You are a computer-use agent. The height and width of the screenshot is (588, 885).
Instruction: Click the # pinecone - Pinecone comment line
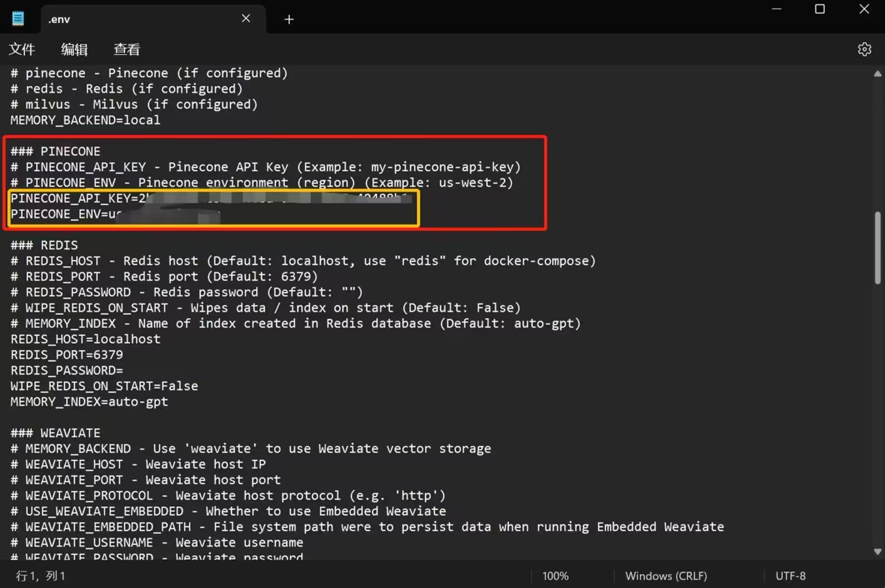click(x=149, y=73)
